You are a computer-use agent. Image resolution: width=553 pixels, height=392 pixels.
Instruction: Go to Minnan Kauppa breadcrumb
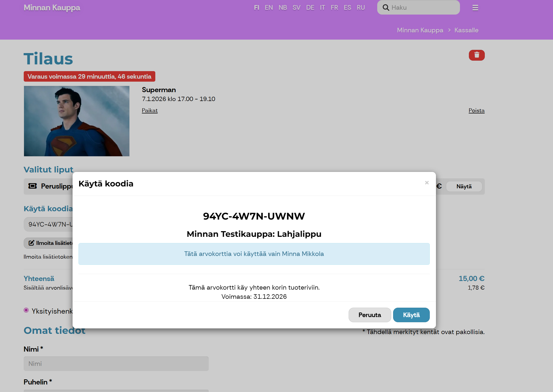[420, 30]
